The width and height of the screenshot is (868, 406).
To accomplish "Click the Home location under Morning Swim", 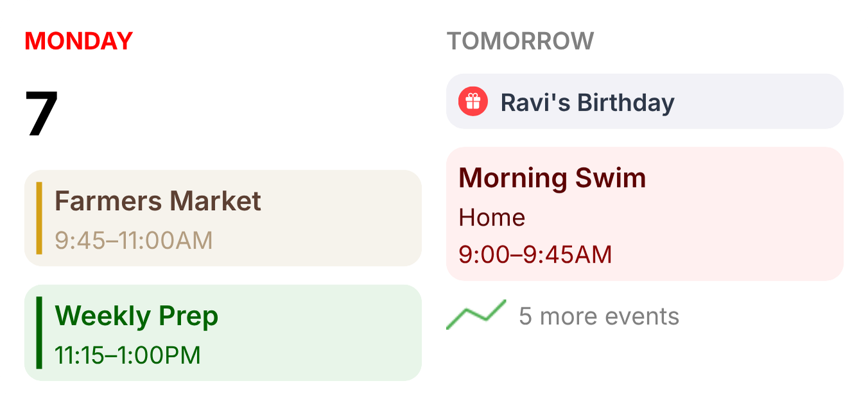I will [x=492, y=218].
